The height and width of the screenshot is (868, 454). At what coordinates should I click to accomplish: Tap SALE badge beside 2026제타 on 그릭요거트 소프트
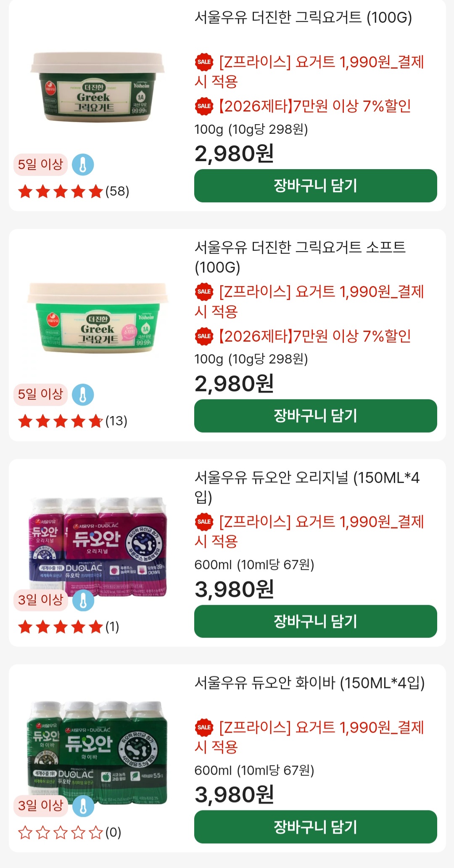tap(204, 336)
